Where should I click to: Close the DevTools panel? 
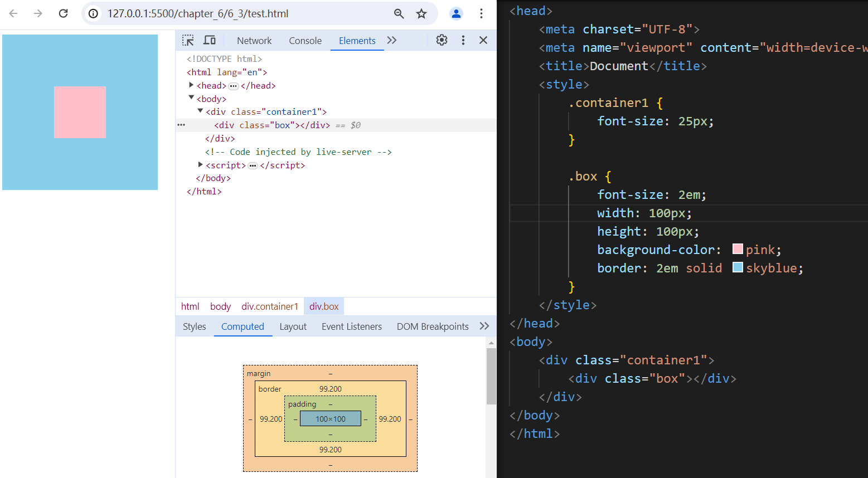point(483,40)
